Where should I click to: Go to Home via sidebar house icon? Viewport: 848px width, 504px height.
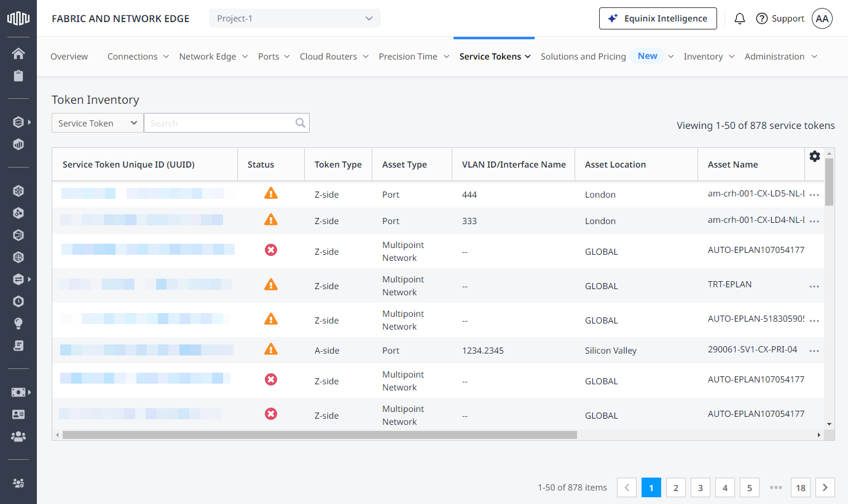pyautogui.click(x=18, y=53)
